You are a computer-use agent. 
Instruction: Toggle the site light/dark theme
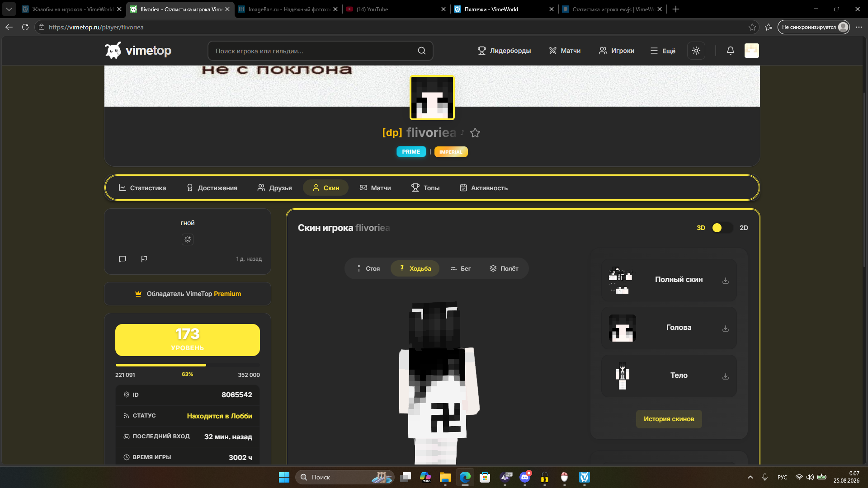point(696,51)
